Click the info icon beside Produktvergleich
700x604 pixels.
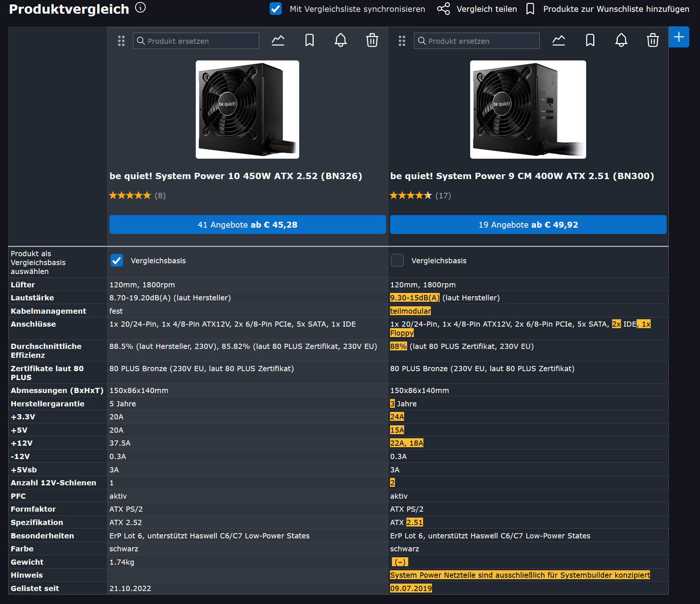(x=141, y=7)
